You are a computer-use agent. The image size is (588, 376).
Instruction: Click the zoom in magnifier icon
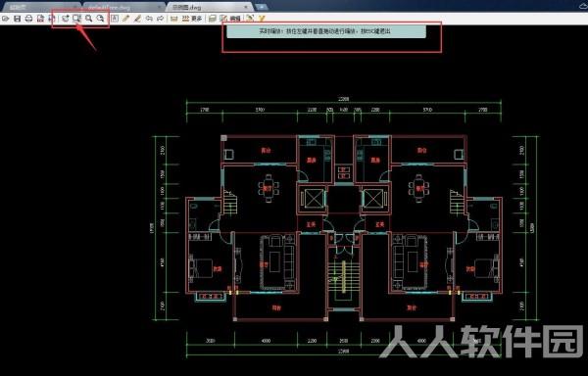click(x=89, y=18)
